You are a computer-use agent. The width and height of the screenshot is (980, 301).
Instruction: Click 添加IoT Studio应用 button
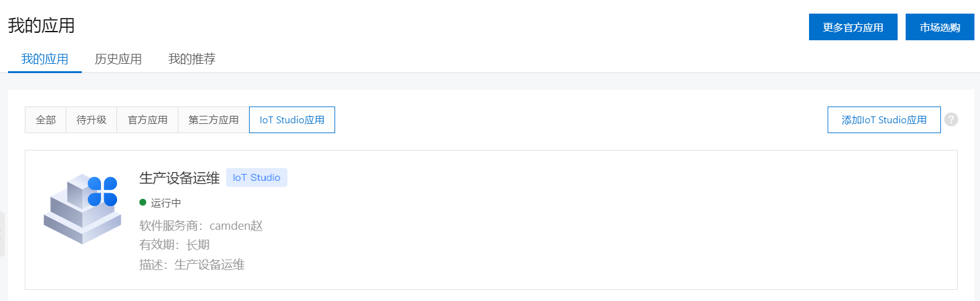click(884, 120)
